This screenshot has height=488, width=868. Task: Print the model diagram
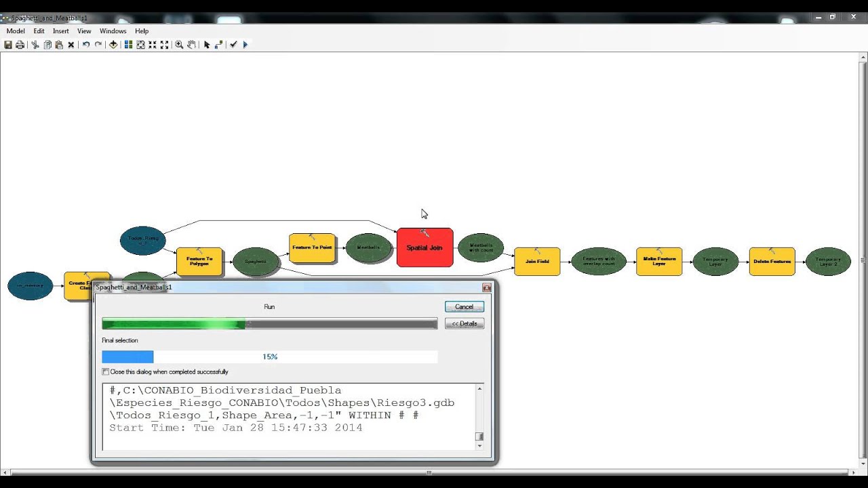[20, 45]
